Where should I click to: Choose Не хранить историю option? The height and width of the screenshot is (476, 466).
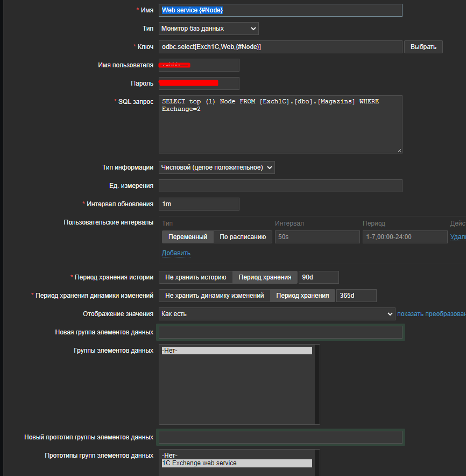[x=195, y=277]
